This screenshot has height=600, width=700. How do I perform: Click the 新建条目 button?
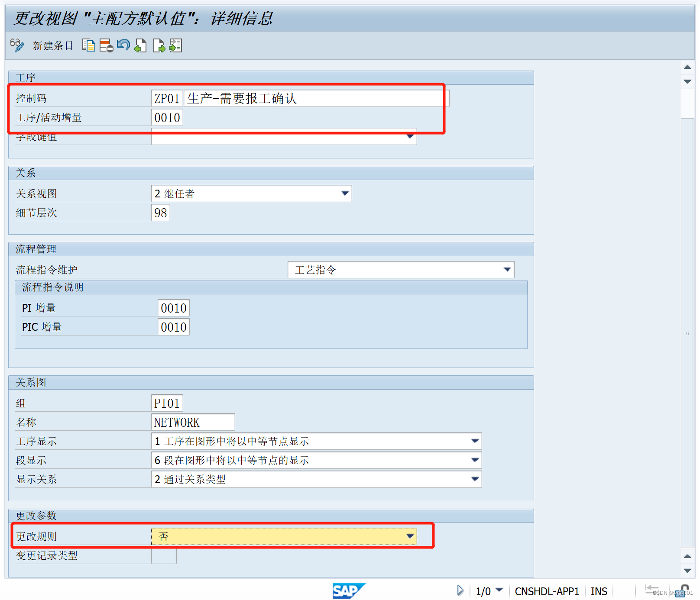click(52, 46)
